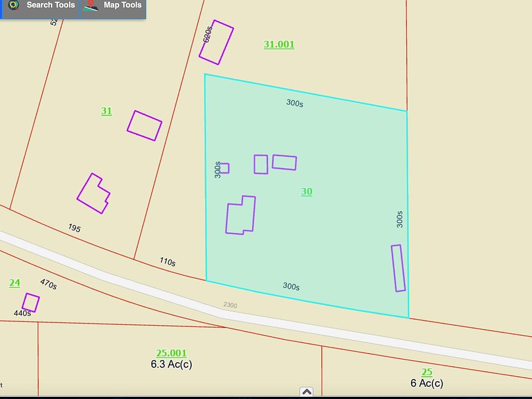Open parcel 31.001 label link
The image size is (532, 399).
point(279,44)
